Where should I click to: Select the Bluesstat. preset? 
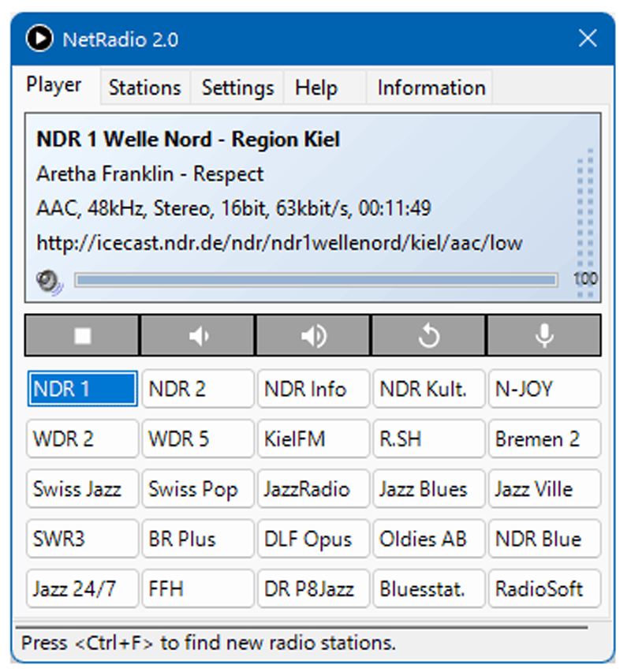(428, 588)
